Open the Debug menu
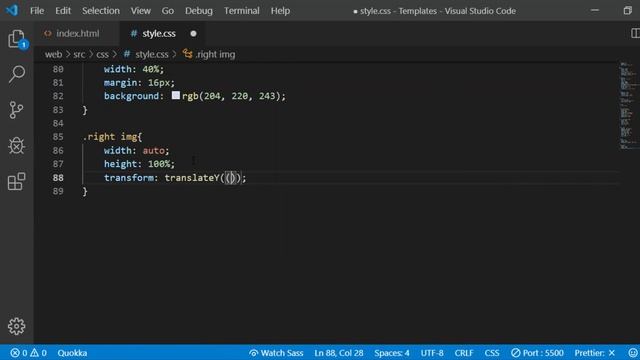Viewport: 640px width, 360px height. (199, 11)
